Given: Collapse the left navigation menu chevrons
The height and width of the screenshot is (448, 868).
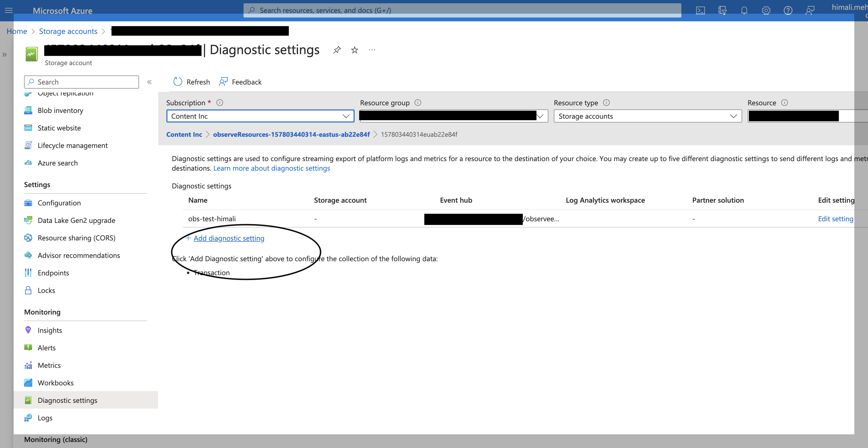Looking at the screenshot, I should click(149, 82).
